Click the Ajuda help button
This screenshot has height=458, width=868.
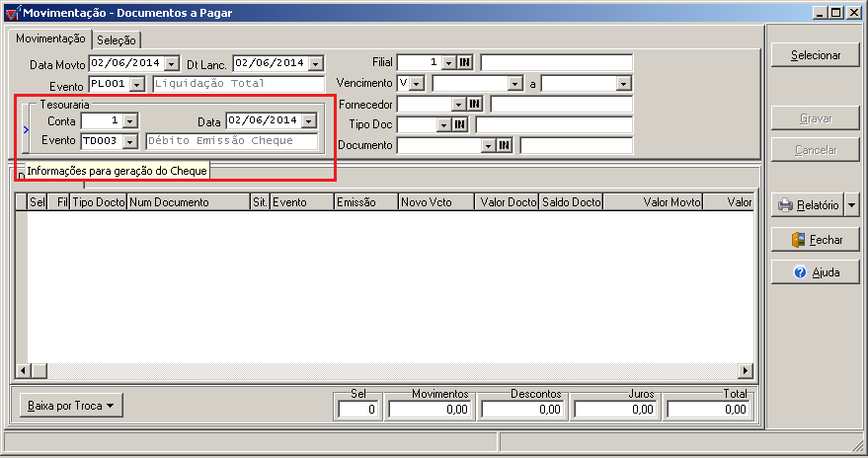(815, 272)
